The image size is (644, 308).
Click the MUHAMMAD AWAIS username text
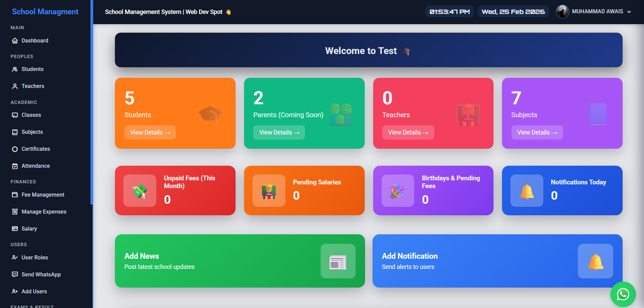597,12
